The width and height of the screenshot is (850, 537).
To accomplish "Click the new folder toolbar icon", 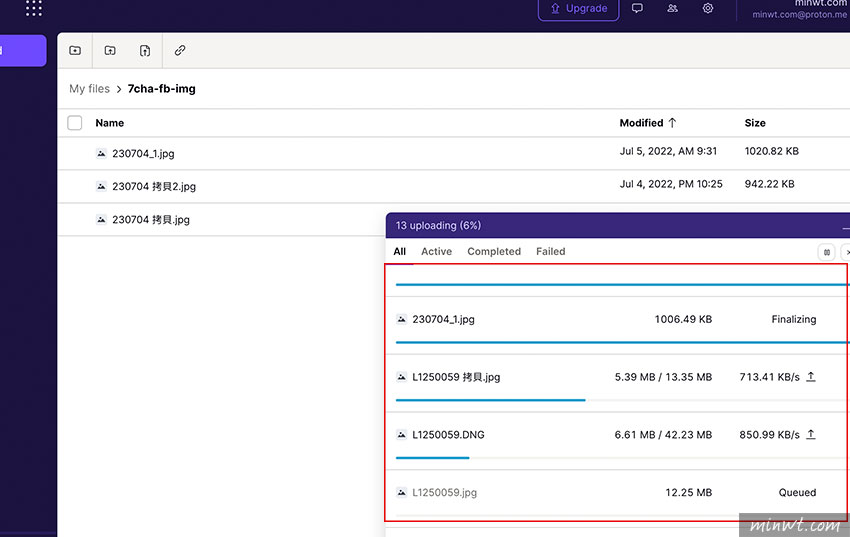I will click(75, 50).
